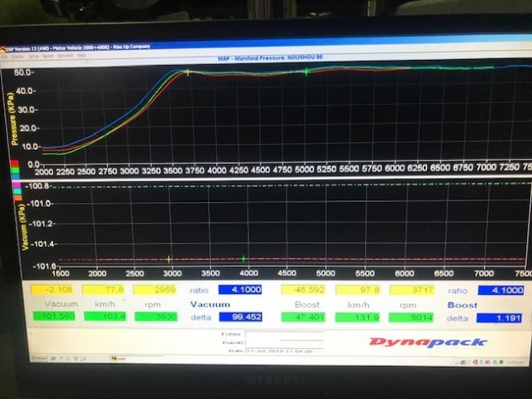Click green cursor marker on vacuum graph
The width and height of the screenshot is (532, 399).
(x=244, y=259)
